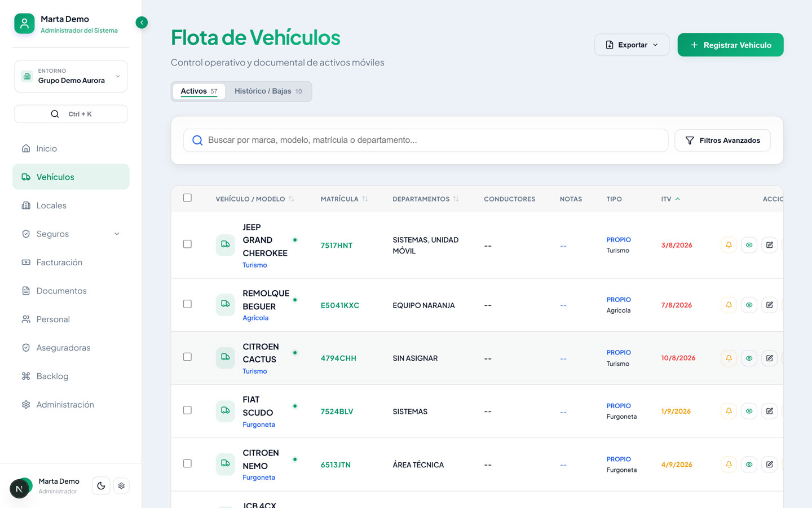
Task: Focus the vehicle search input field
Action: click(426, 141)
